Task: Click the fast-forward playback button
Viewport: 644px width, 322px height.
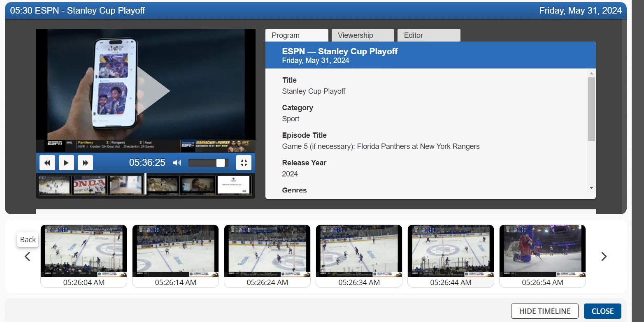Action: (85, 163)
